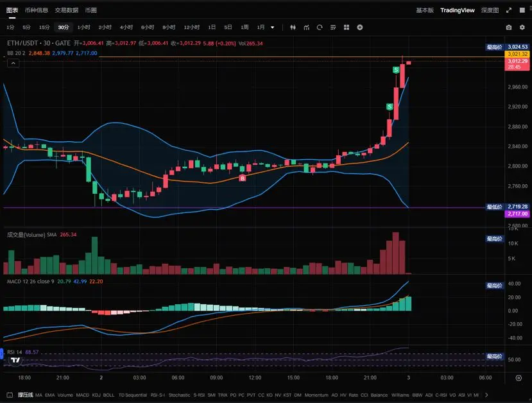Select the 1月 interval
The width and height of the screenshot is (532, 403).
[261, 27]
